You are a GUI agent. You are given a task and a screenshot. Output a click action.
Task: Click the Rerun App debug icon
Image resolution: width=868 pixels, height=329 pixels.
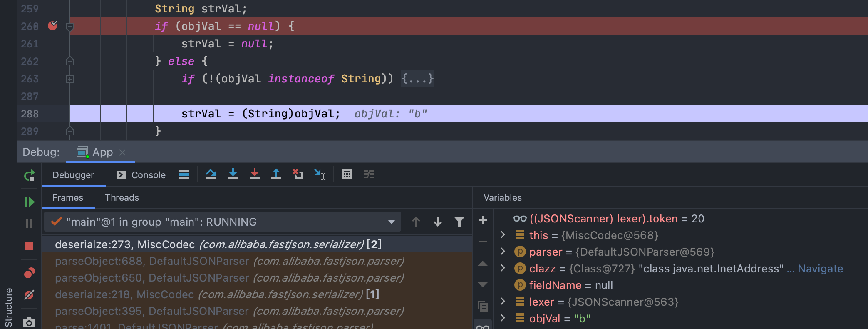[29, 175]
